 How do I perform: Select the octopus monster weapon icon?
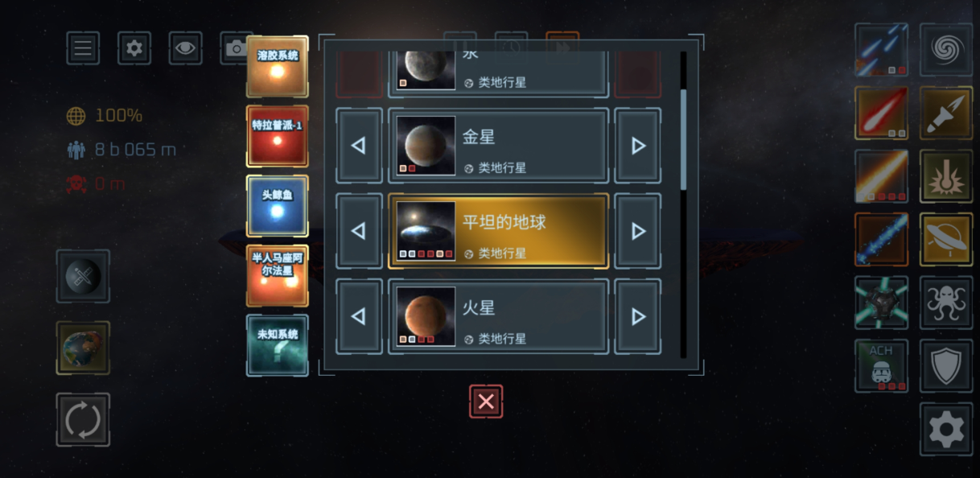click(x=946, y=303)
